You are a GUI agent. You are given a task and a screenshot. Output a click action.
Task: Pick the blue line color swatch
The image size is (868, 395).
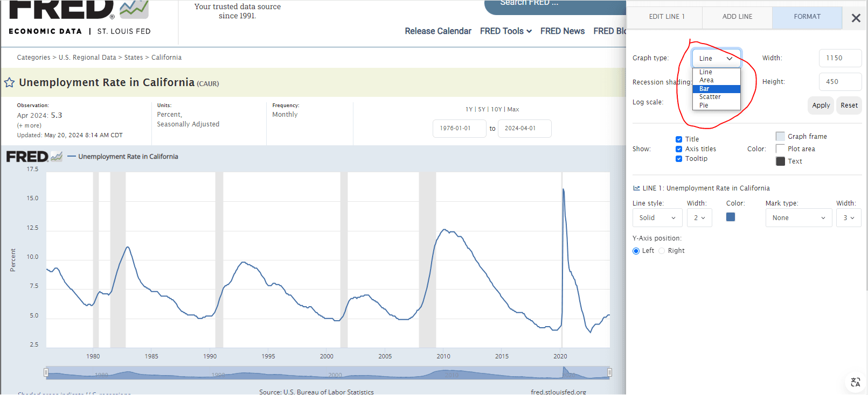click(x=730, y=217)
